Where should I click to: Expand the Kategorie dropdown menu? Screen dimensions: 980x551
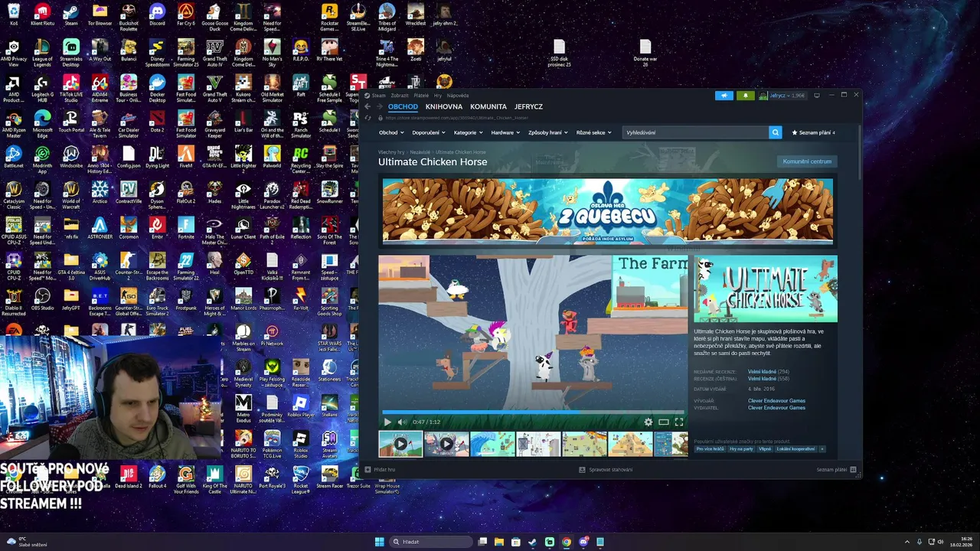(x=468, y=132)
